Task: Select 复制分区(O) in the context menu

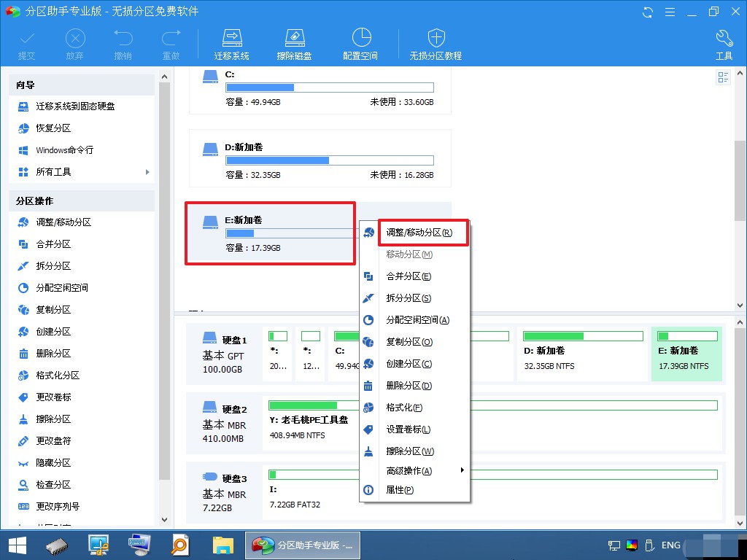Action: pos(414,342)
